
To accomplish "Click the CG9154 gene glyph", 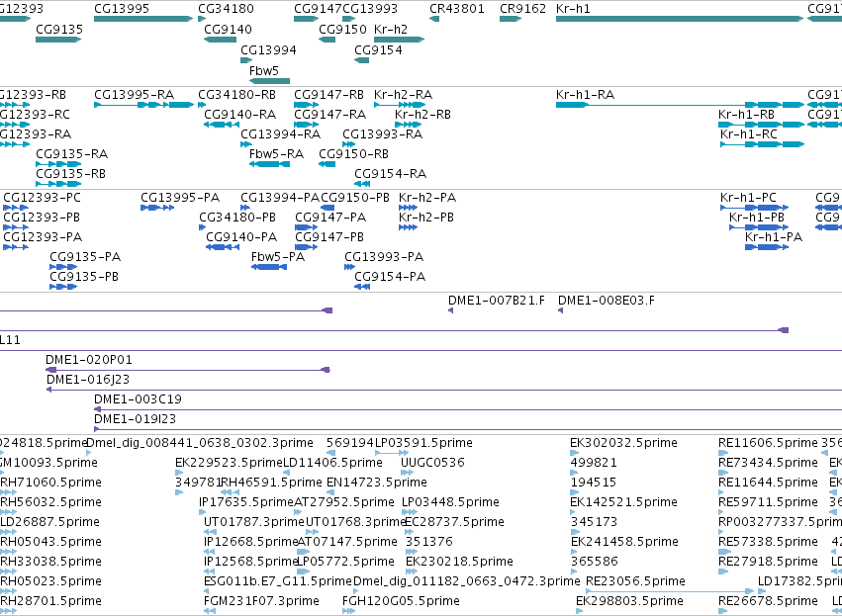I will [362, 60].
